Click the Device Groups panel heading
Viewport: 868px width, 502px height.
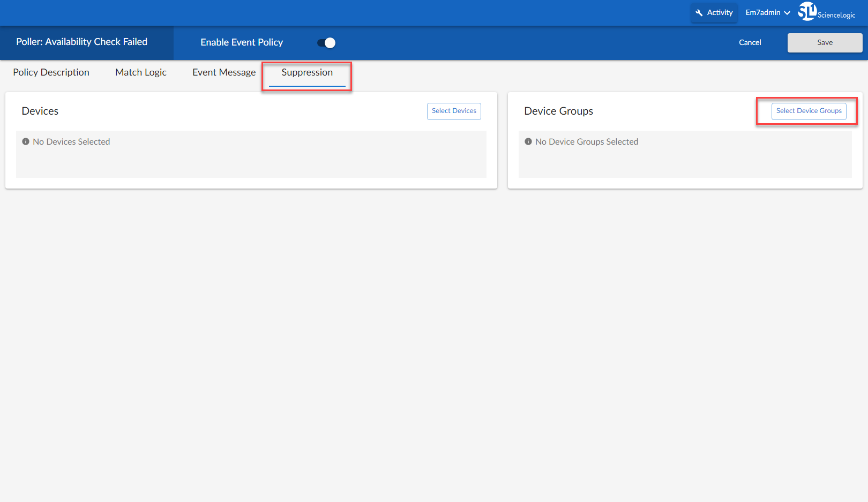(558, 111)
